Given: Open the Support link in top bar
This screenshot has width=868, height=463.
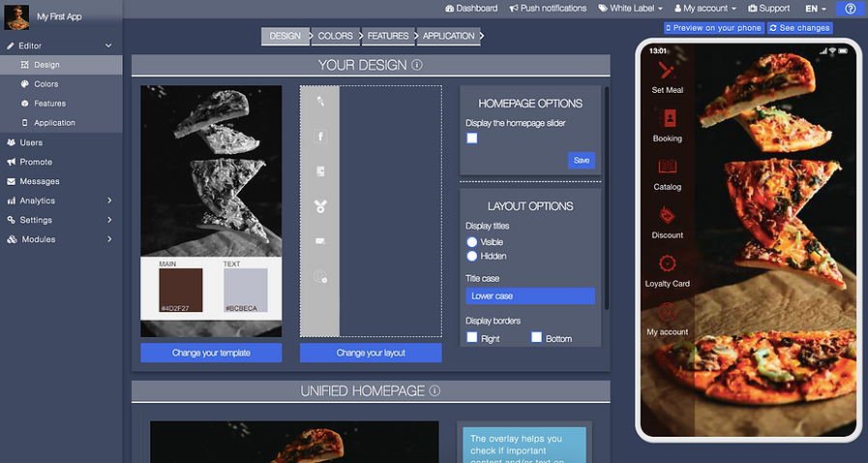Looking at the screenshot, I should coord(769,9).
